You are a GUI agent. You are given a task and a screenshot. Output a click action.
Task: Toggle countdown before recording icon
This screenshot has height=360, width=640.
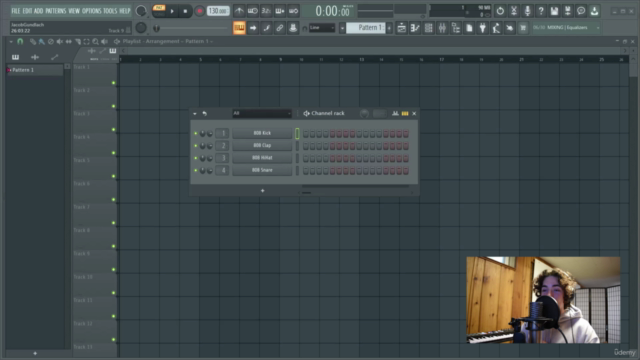click(266, 11)
